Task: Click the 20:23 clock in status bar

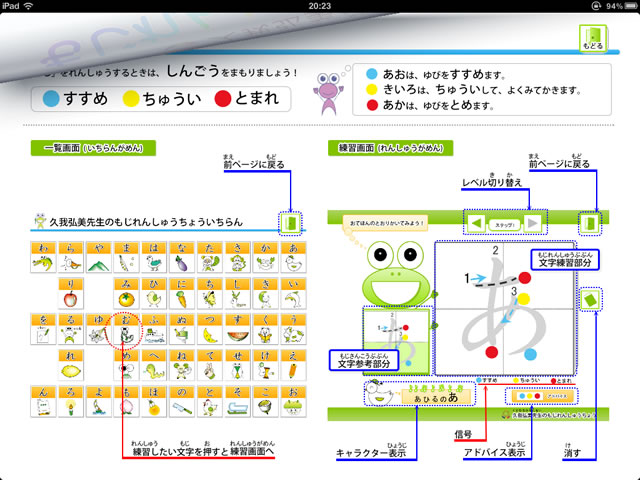Action: pos(320,6)
